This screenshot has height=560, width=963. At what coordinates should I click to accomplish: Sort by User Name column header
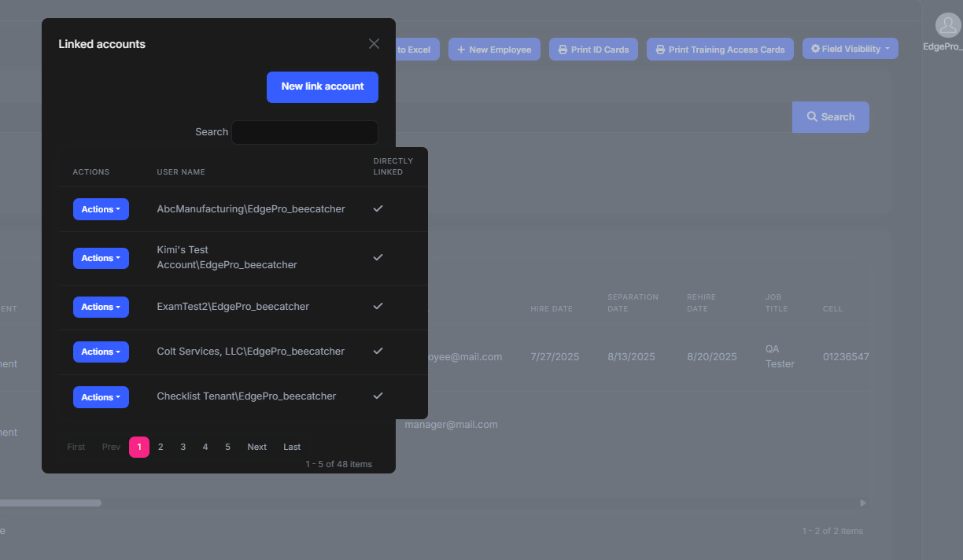pos(181,172)
